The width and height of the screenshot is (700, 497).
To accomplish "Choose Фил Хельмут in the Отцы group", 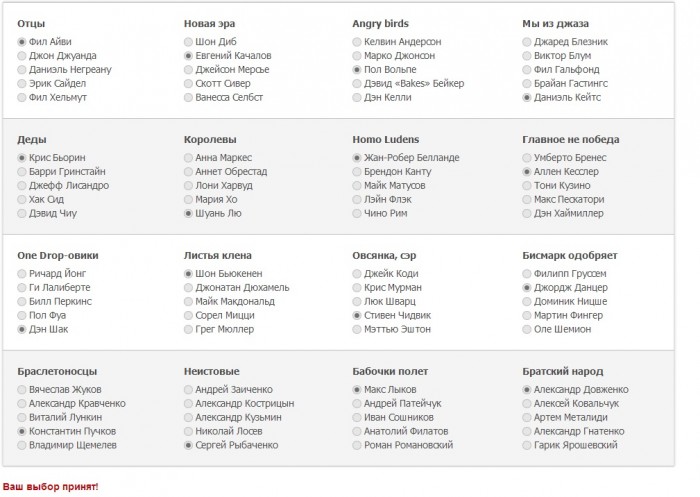I will pyautogui.click(x=22, y=98).
